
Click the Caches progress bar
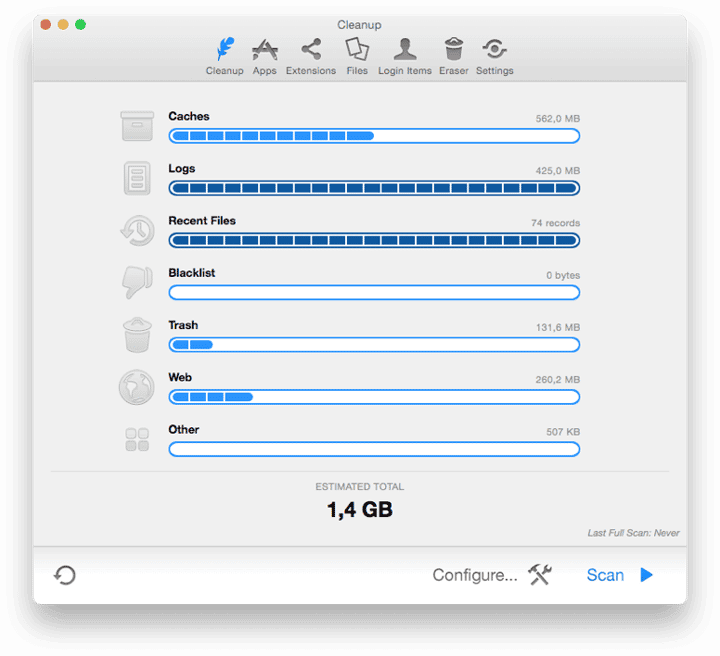(x=374, y=136)
